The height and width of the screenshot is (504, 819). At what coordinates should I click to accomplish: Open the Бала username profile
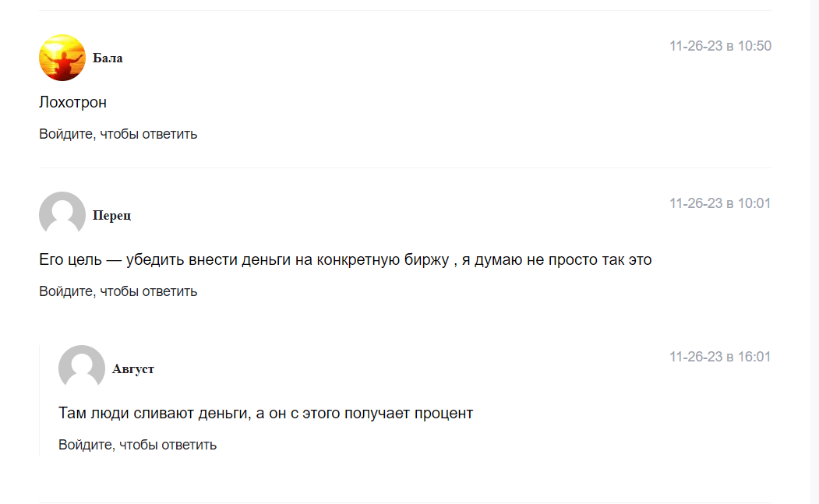tap(108, 58)
